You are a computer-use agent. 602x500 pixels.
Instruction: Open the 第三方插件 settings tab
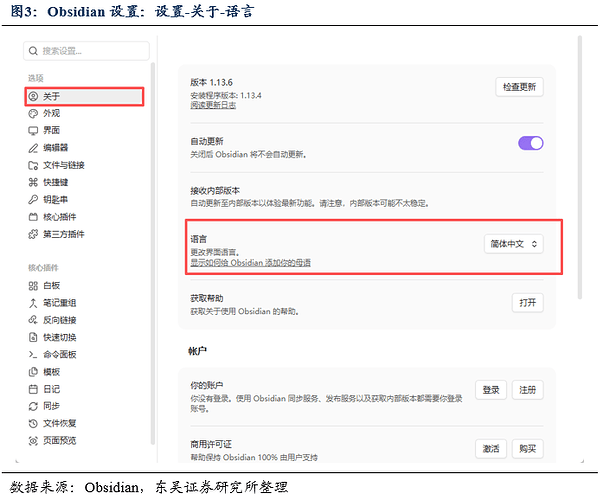coord(84,234)
